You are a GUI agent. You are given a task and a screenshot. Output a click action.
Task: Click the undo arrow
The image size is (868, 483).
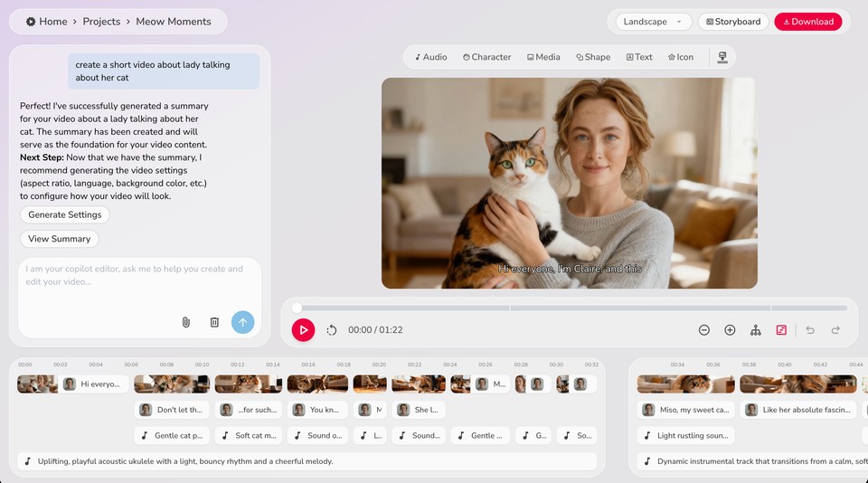[810, 330]
